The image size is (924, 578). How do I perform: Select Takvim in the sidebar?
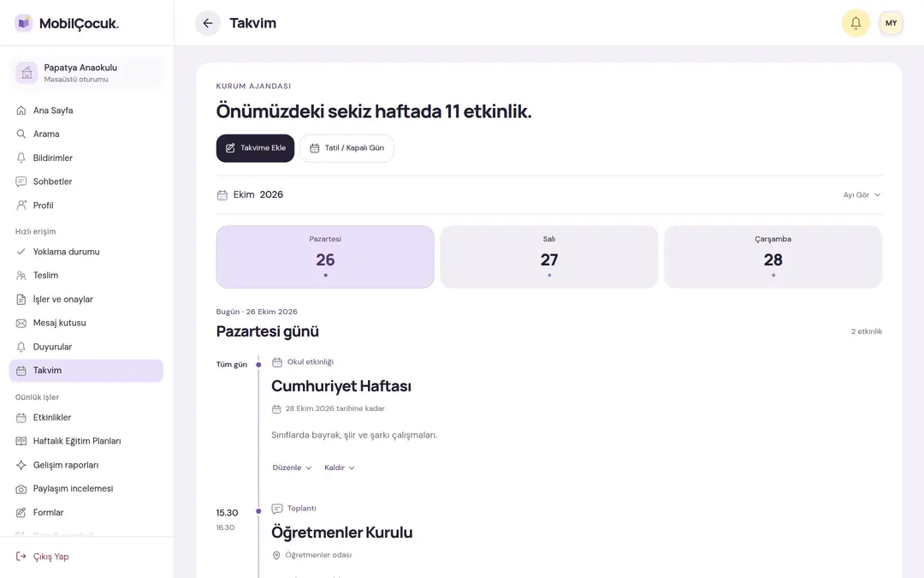coord(86,371)
